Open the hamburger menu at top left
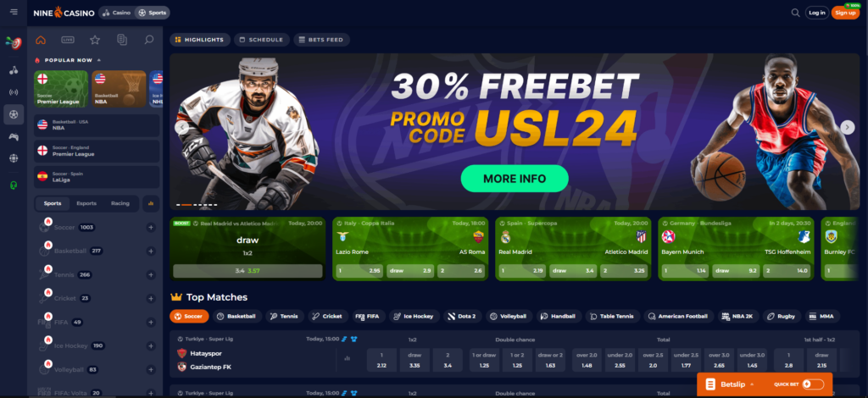 pyautogui.click(x=14, y=12)
